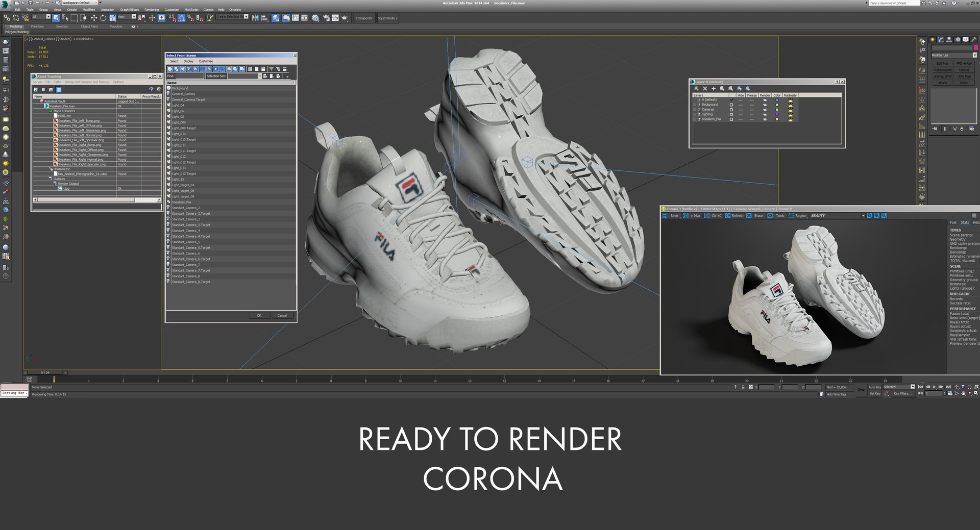Change color swatch of Background layer
The width and height of the screenshot is (980, 530).
pyautogui.click(x=777, y=105)
